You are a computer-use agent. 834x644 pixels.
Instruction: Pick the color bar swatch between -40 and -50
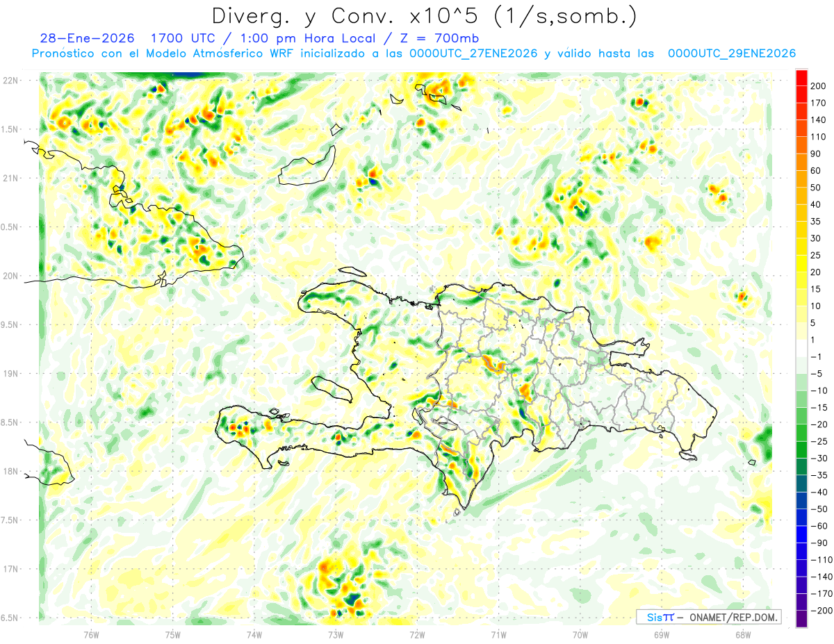pyautogui.click(x=801, y=501)
